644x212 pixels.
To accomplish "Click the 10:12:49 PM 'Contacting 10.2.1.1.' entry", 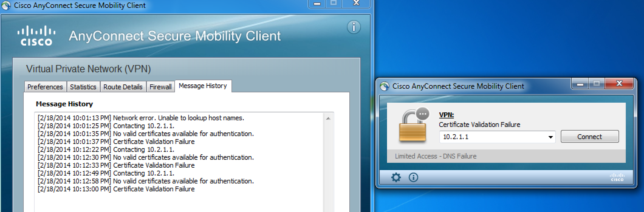I will coord(106,173).
